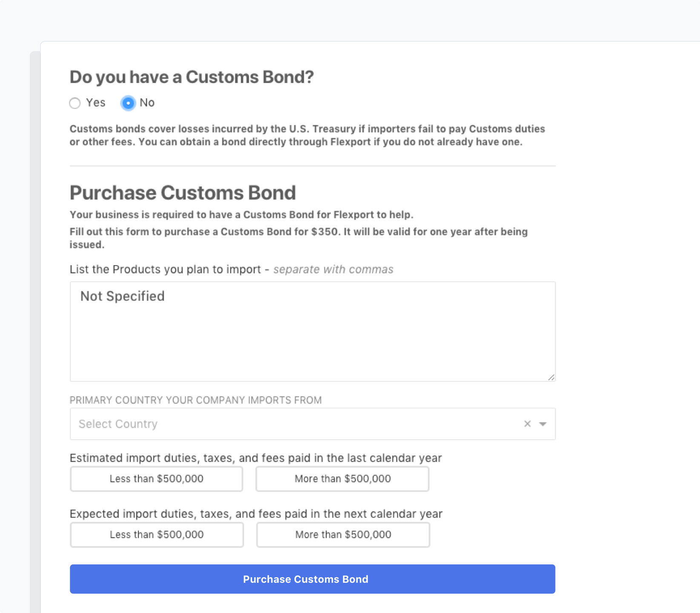This screenshot has width=700, height=613.
Task: Click the 'Purchase Customs Bond' section heading
Action: 183,192
